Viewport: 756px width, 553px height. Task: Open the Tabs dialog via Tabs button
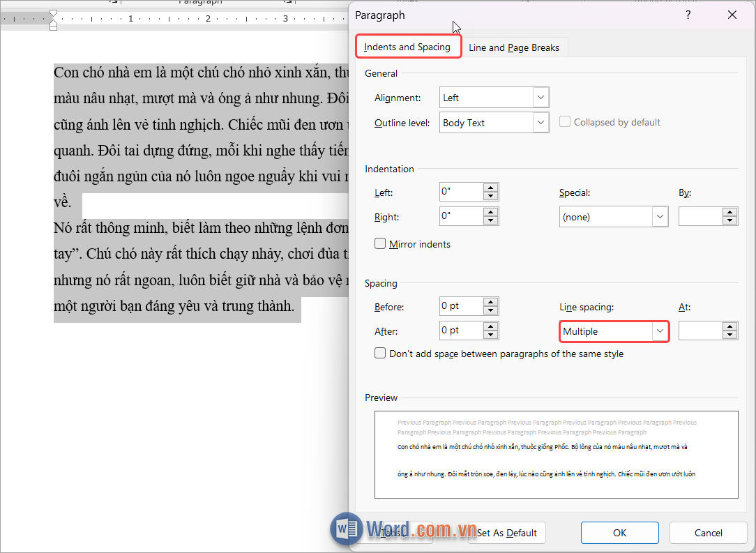click(x=391, y=533)
